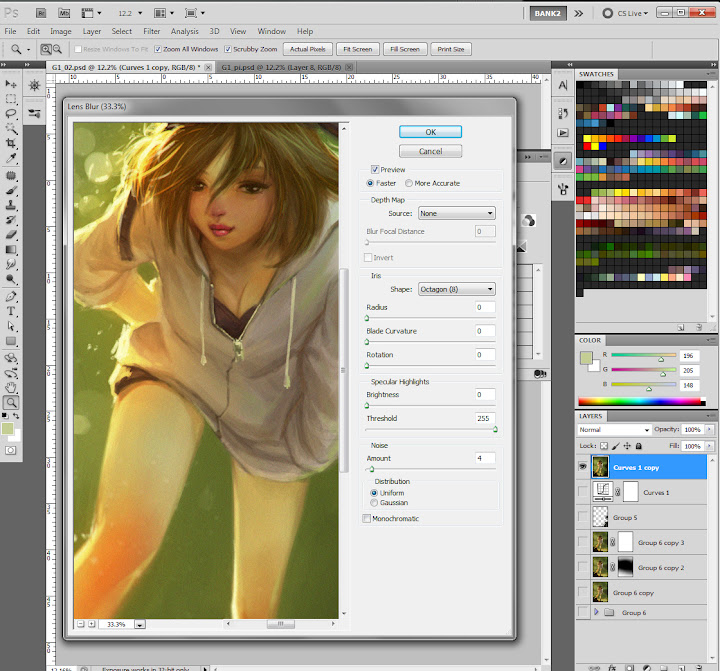
Task: Open the Analysis menu
Action: (185, 31)
